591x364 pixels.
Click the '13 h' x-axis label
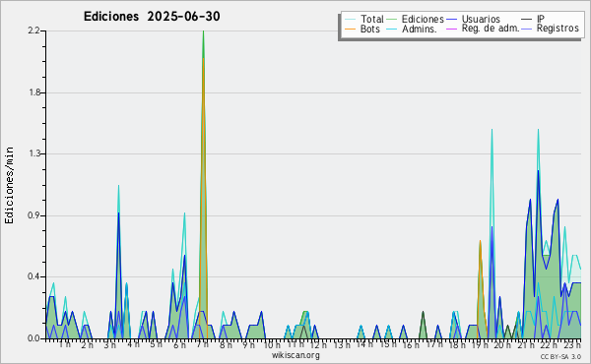[342, 344]
